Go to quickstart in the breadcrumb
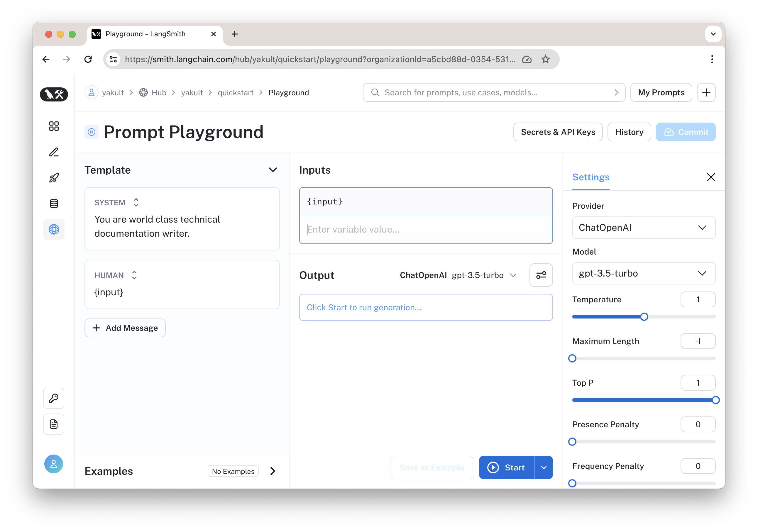This screenshot has width=758, height=532. [235, 93]
